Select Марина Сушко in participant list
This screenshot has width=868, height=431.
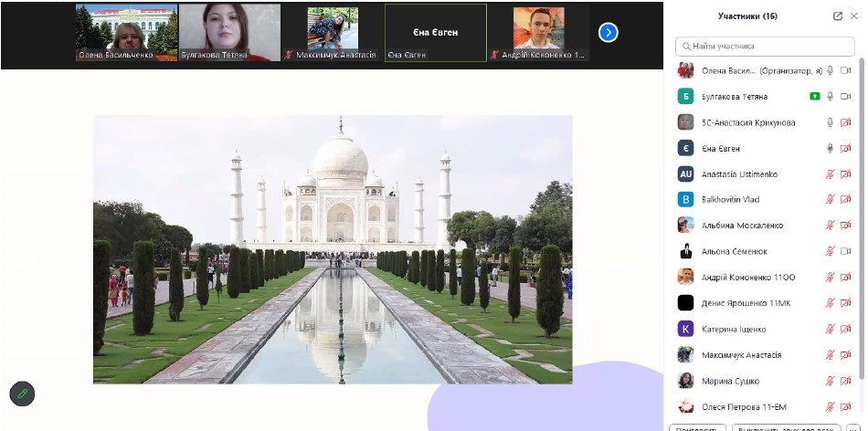[x=731, y=381]
